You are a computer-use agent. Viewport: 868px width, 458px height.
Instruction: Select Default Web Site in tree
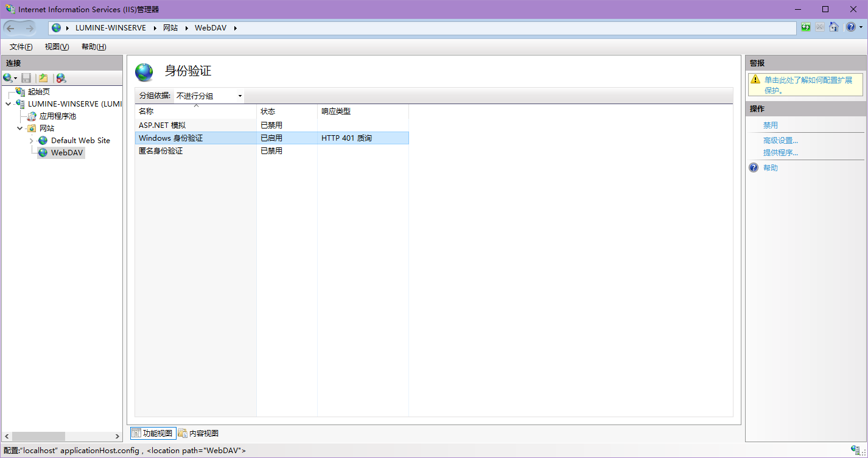click(80, 140)
